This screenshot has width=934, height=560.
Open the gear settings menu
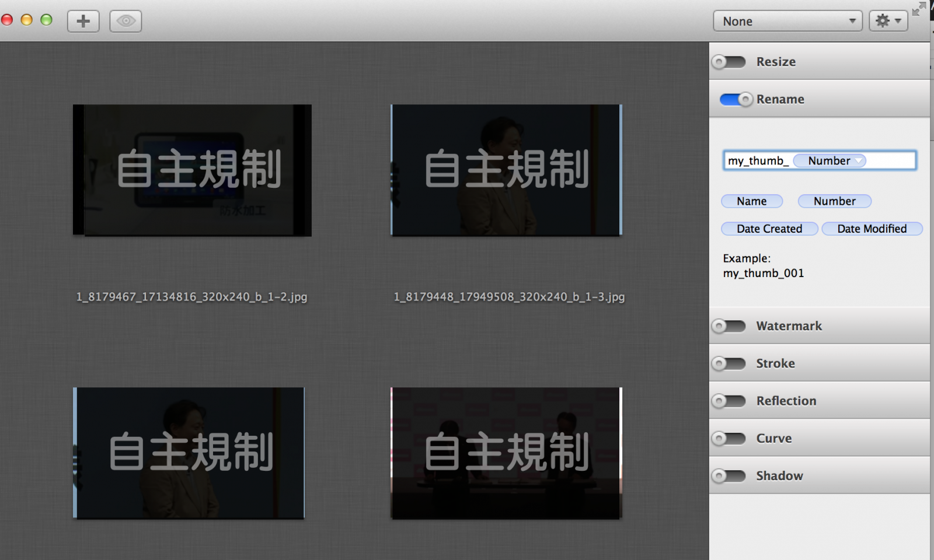[x=888, y=21]
